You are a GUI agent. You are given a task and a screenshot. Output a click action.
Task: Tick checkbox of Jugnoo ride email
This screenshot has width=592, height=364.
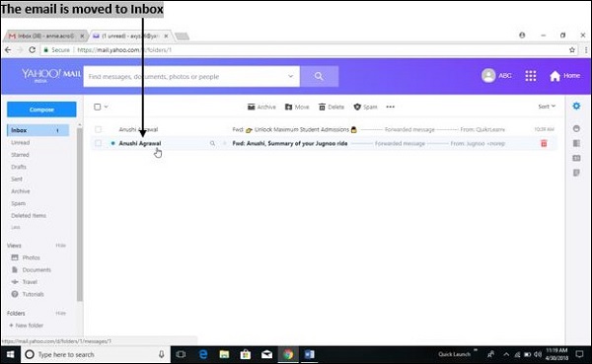click(98, 143)
